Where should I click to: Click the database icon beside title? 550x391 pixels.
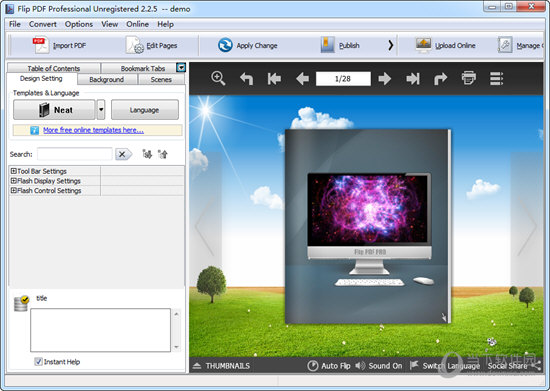[21, 304]
